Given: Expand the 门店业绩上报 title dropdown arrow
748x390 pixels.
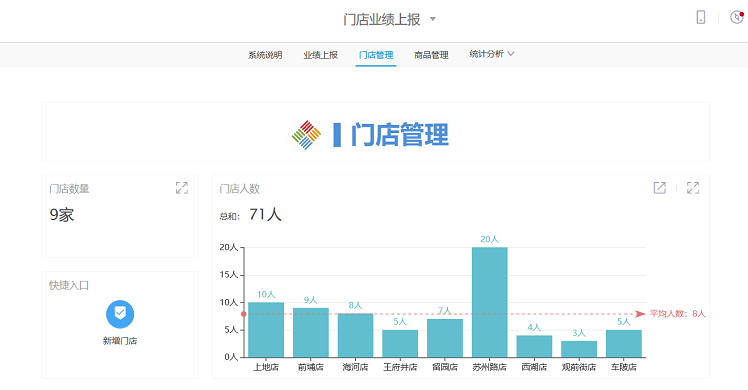Looking at the screenshot, I should point(433,19).
